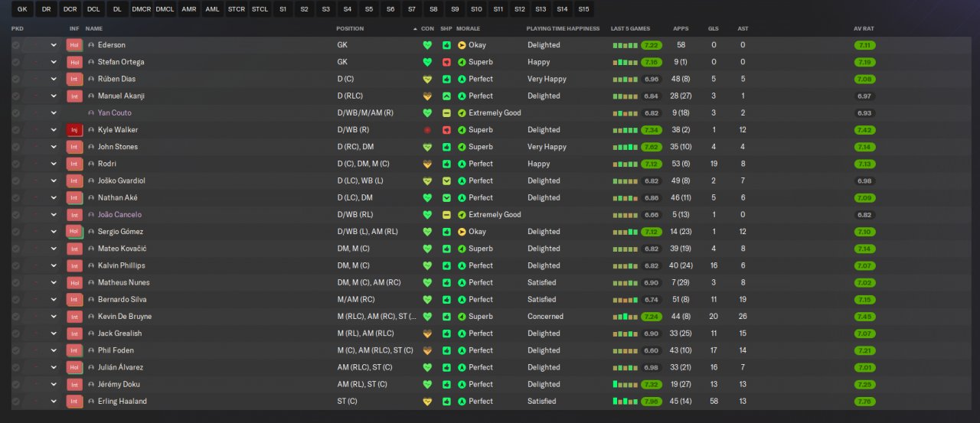Select the DCR position tab

point(70,9)
